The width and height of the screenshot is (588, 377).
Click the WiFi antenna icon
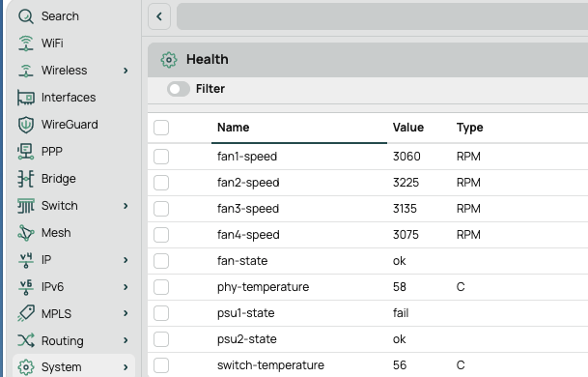(26, 43)
